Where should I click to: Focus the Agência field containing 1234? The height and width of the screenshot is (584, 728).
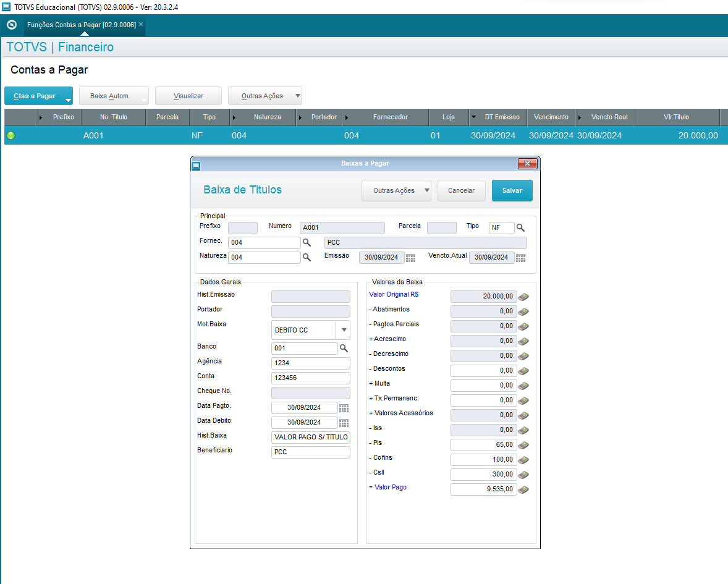(311, 363)
